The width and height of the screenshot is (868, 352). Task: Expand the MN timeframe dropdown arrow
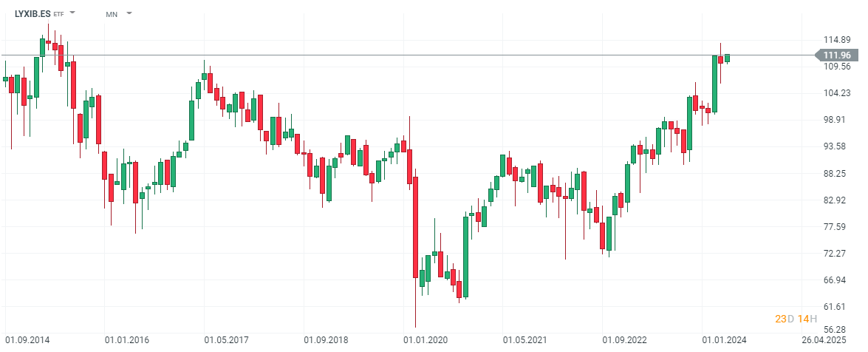129,13
